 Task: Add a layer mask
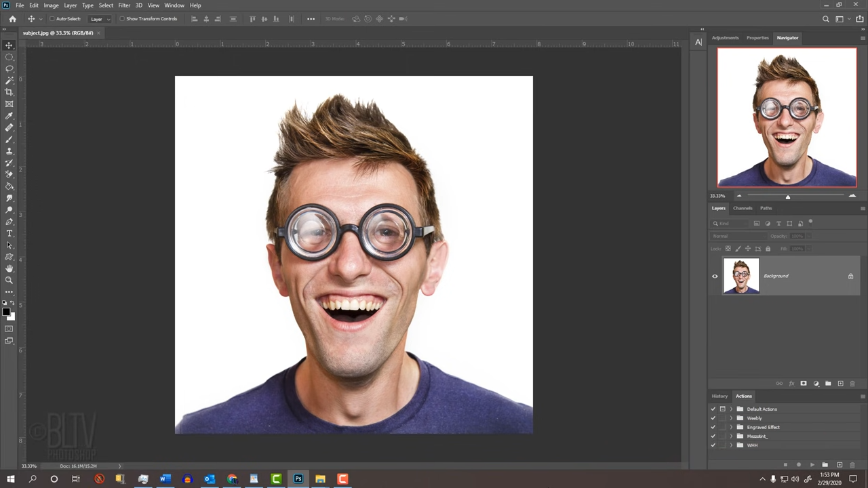tap(804, 384)
